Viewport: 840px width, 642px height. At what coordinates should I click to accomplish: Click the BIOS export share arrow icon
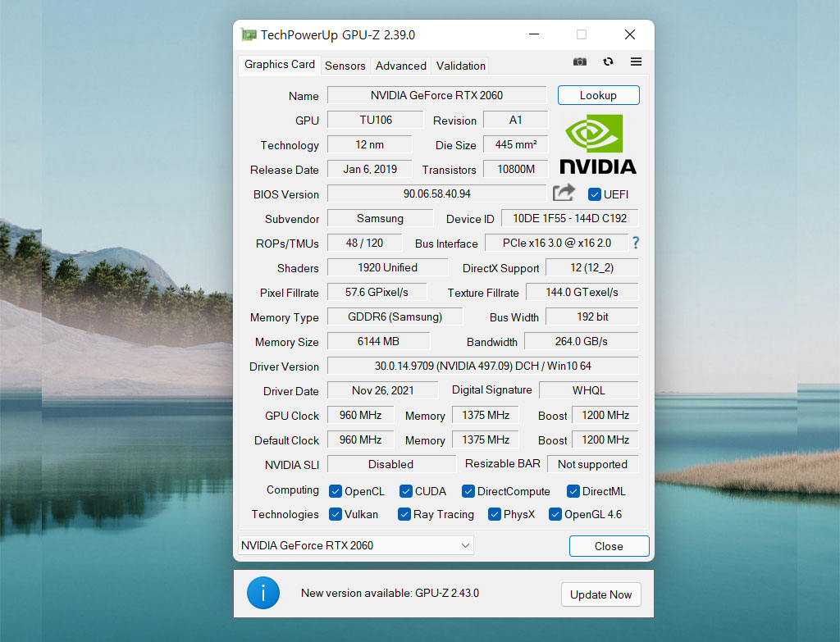tap(564, 193)
